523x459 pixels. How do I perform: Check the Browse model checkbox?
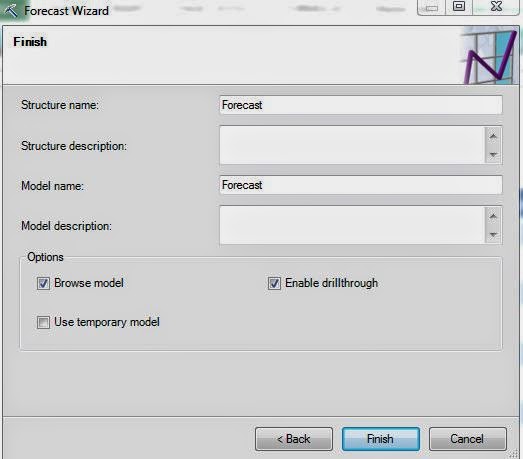43,284
